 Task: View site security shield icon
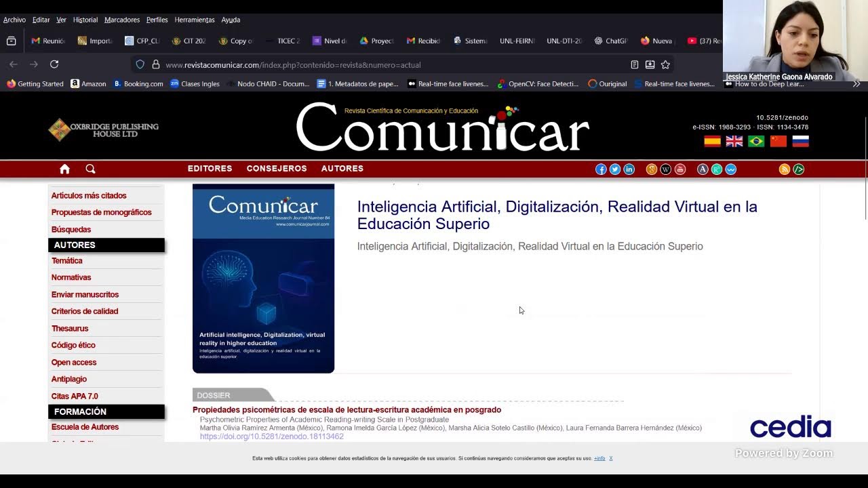point(140,64)
